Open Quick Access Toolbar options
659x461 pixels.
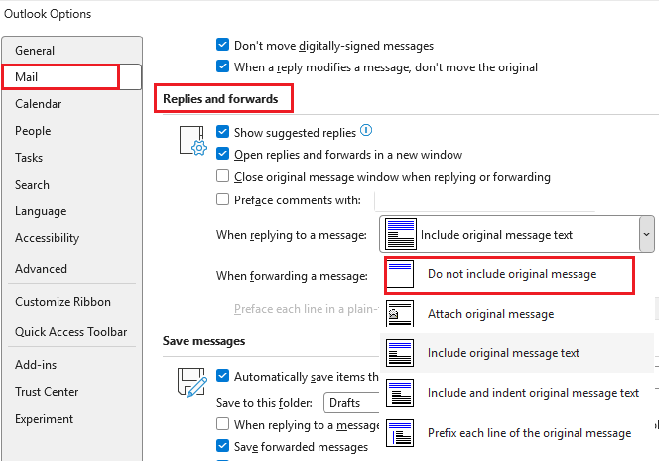coord(72,332)
